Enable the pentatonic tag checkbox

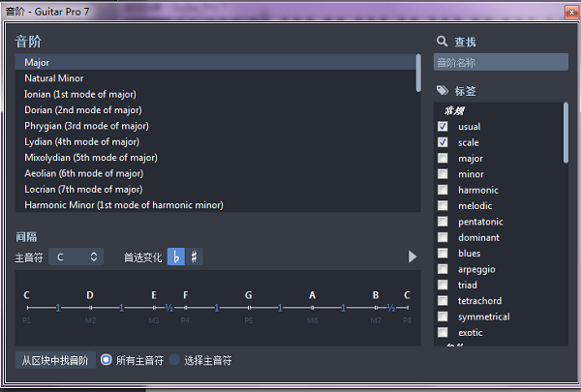click(x=443, y=222)
